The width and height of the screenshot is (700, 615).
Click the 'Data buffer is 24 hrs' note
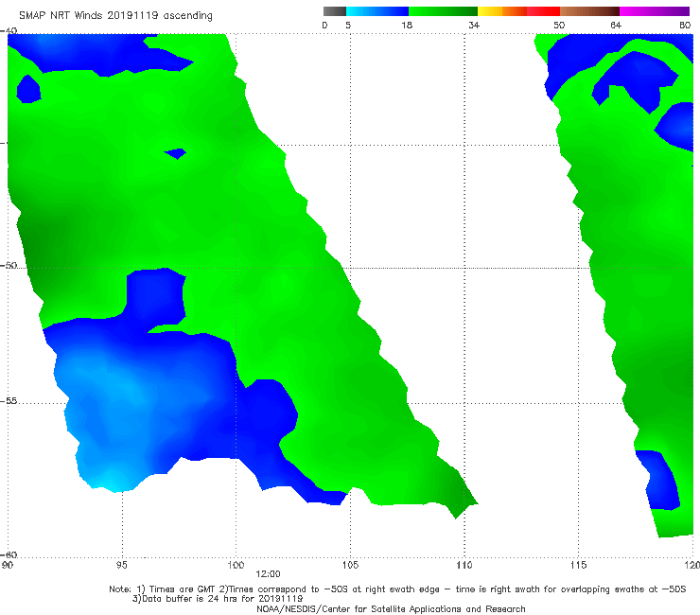click(218, 599)
